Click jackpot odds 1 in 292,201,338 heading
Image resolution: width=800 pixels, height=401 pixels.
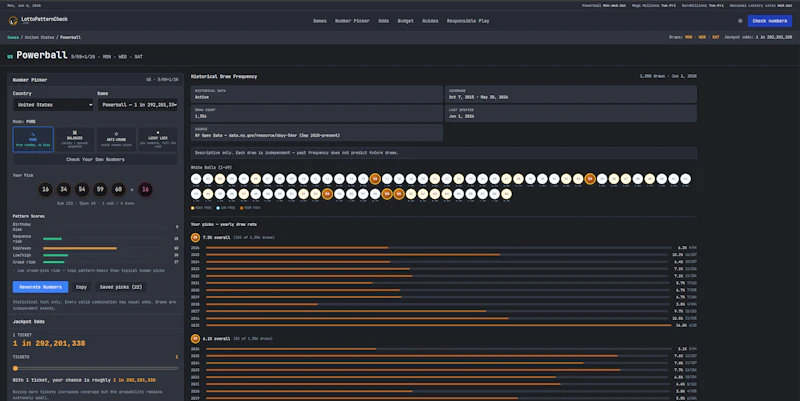(49, 343)
